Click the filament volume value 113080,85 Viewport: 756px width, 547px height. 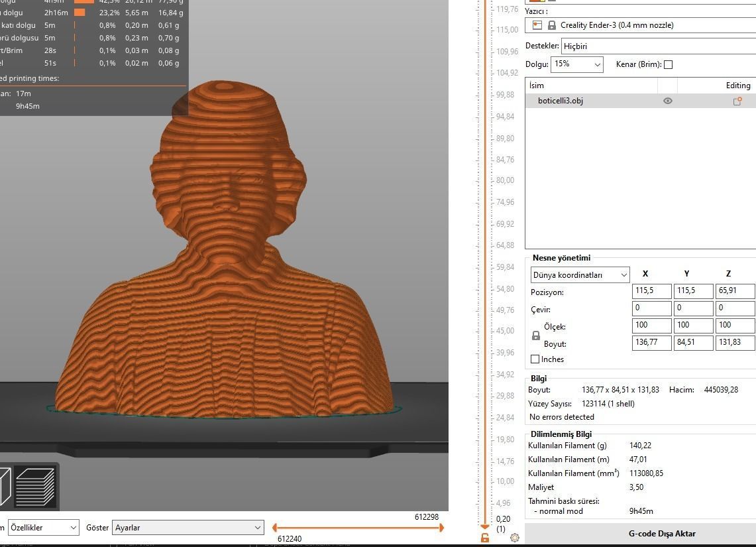pos(646,473)
